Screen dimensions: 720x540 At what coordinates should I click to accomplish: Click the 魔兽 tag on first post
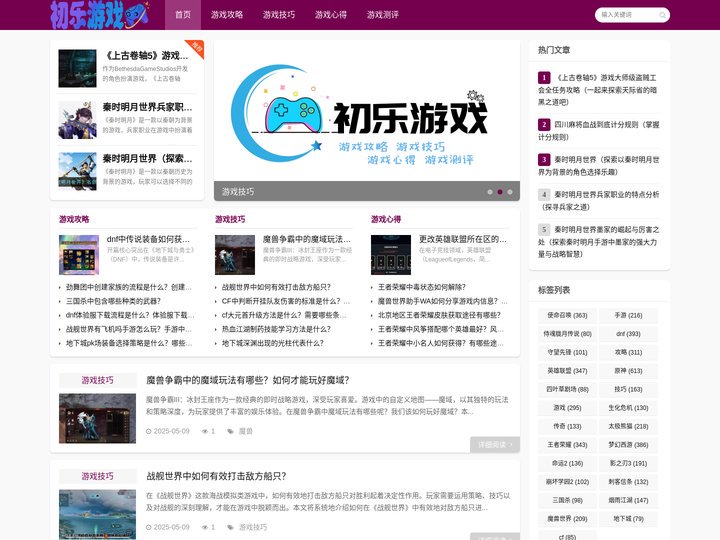click(246, 431)
